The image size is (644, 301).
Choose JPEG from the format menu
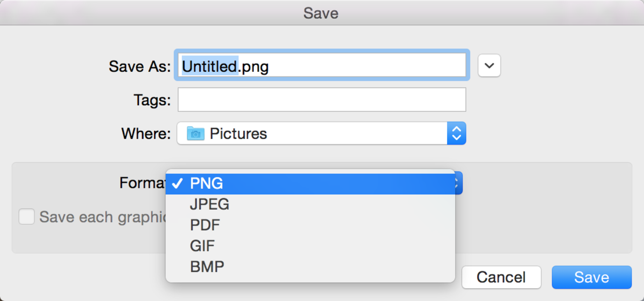pos(209,204)
